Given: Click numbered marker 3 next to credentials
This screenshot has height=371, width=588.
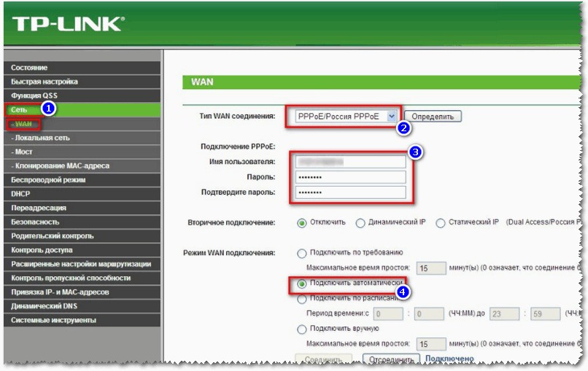Looking at the screenshot, I should click(x=415, y=153).
